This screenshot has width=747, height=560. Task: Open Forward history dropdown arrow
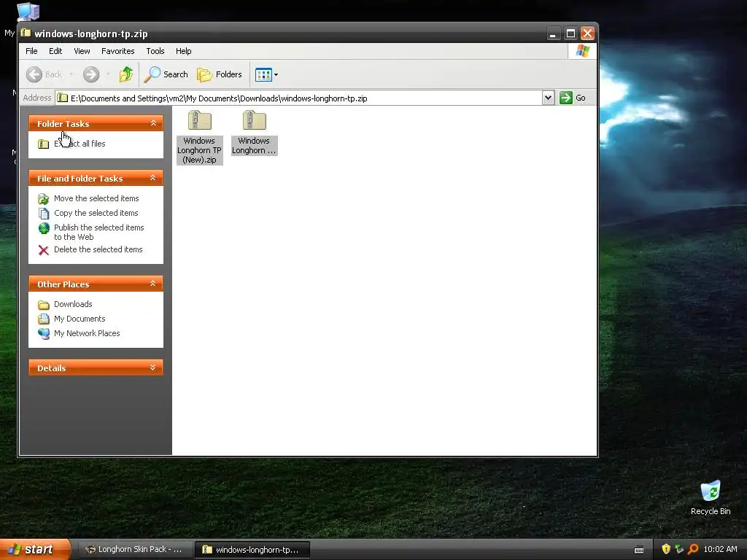(108, 74)
